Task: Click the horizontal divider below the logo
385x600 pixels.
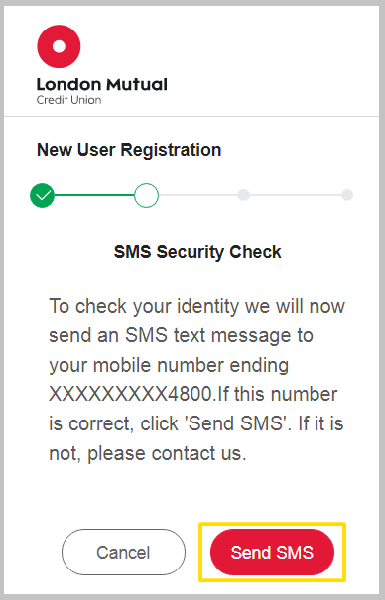Action: click(x=191, y=116)
